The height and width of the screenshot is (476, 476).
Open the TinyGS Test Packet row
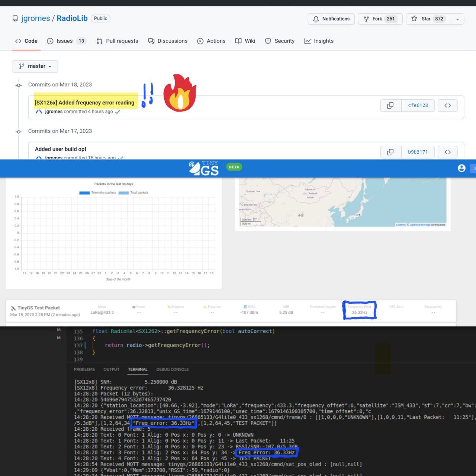pyautogui.click(x=39, y=308)
